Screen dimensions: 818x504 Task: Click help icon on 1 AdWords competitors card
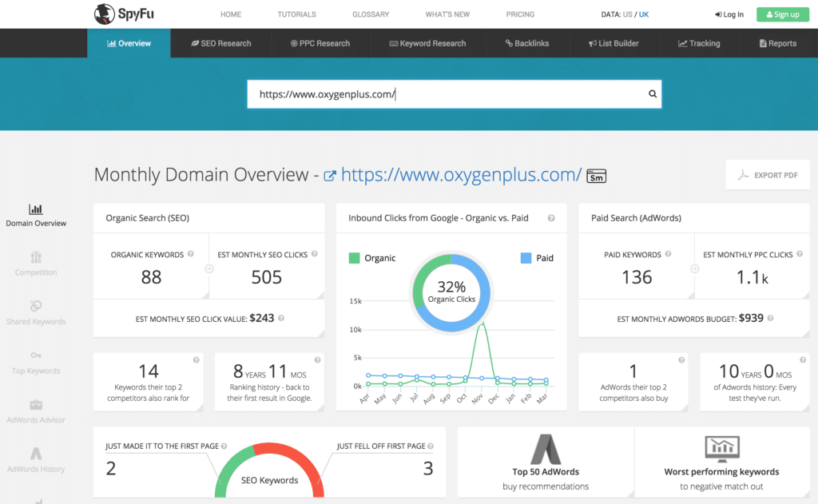click(x=681, y=360)
